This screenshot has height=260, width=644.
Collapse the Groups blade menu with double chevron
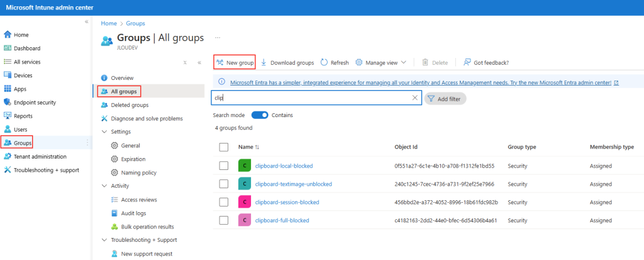(x=199, y=62)
